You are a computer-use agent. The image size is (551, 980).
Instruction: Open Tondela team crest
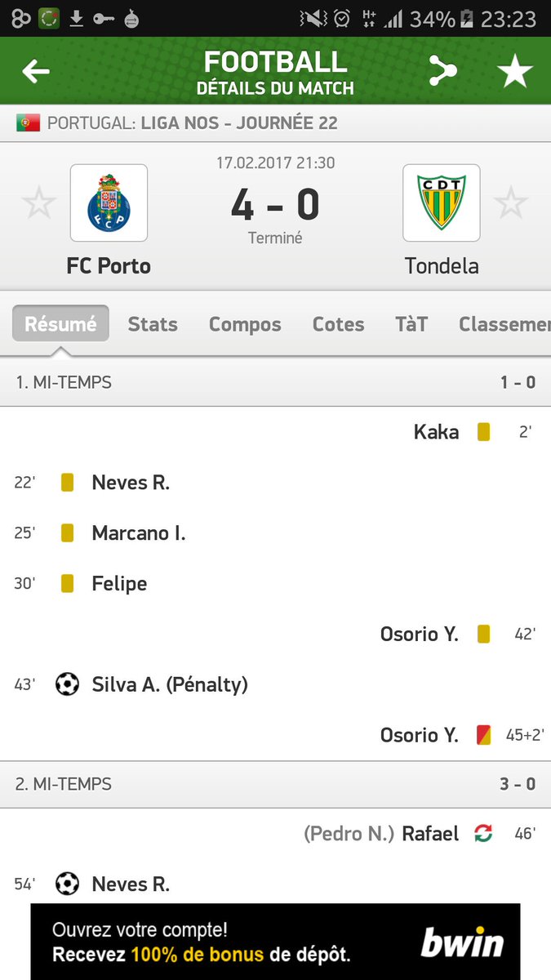(442, 203)
